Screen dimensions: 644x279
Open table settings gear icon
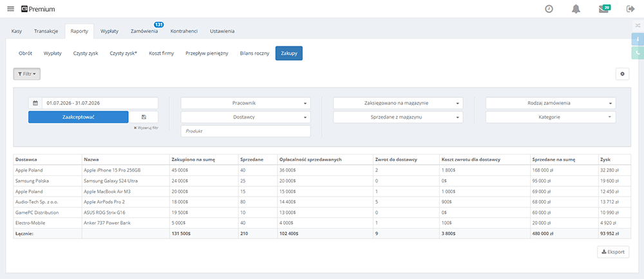622,74
